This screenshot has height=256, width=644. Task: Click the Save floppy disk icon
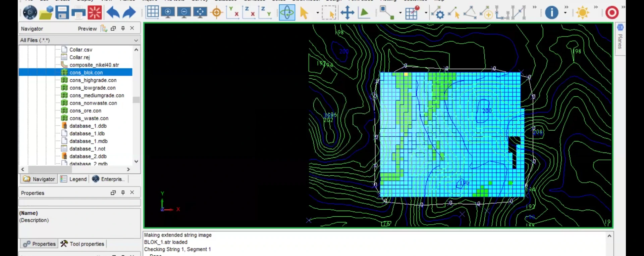click(x=62, y=13)
